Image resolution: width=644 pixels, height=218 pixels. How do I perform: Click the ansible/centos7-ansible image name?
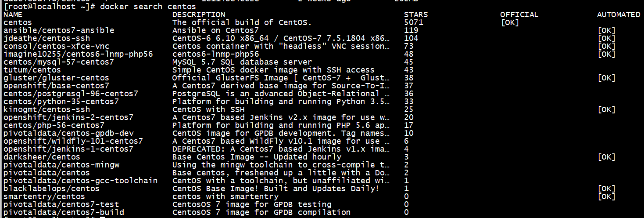pos(59,30)
